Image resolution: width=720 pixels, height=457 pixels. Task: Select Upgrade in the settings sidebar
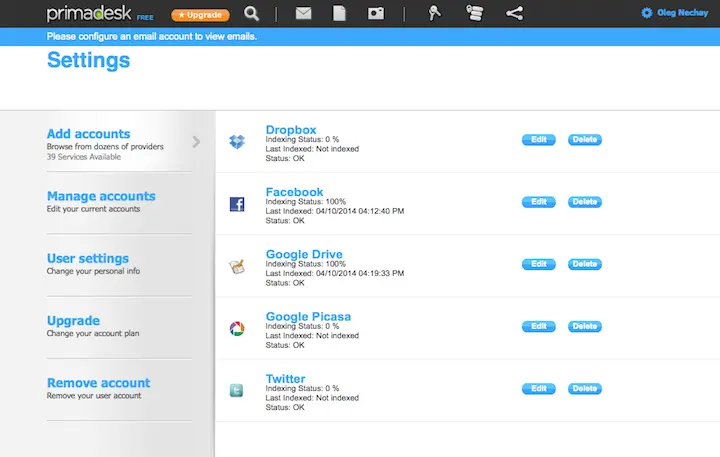point(73,321)
